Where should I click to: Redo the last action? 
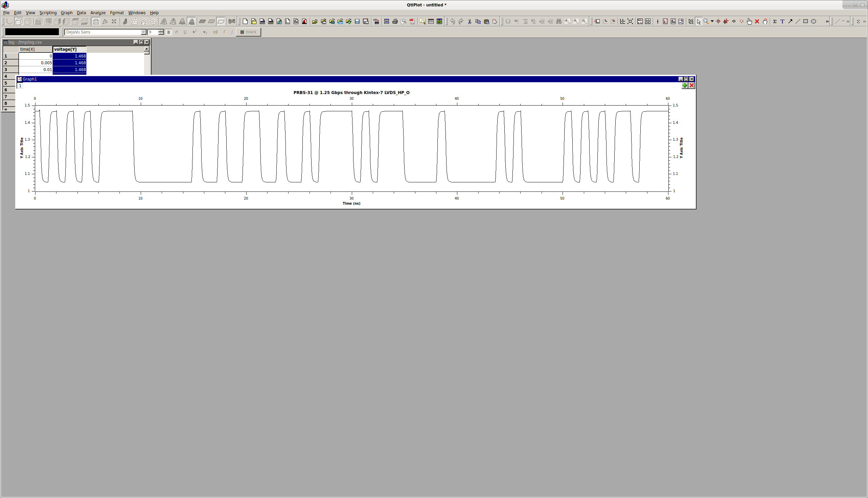461,22
